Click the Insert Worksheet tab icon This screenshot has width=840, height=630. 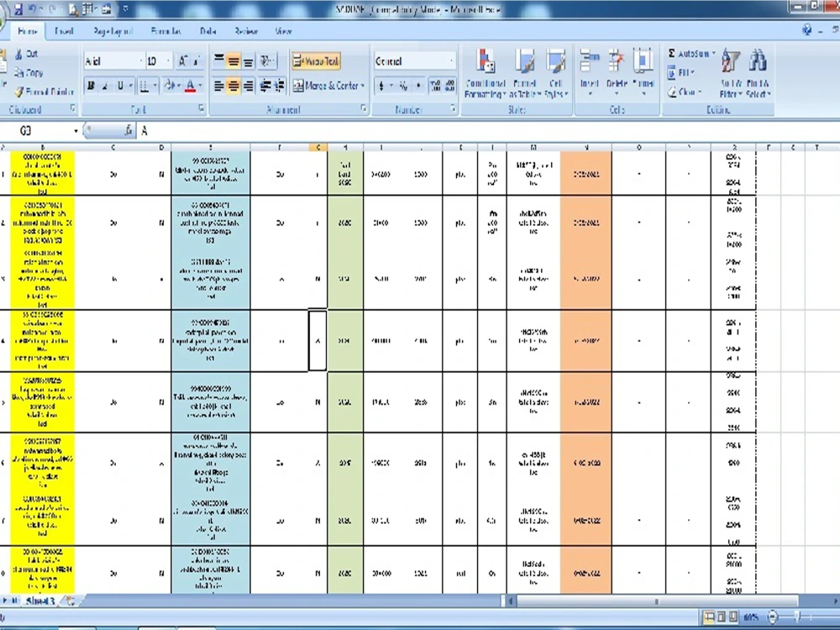[x=71, y=601]
